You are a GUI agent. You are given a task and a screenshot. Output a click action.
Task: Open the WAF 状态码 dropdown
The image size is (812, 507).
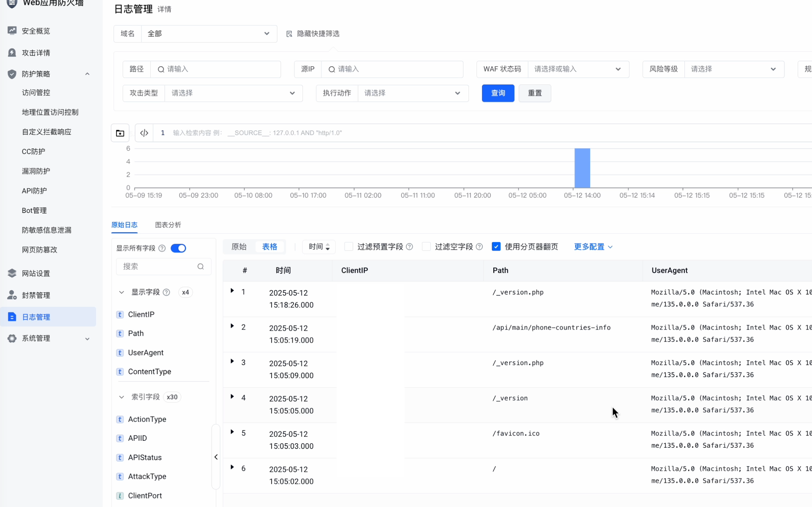coord(578,69)
